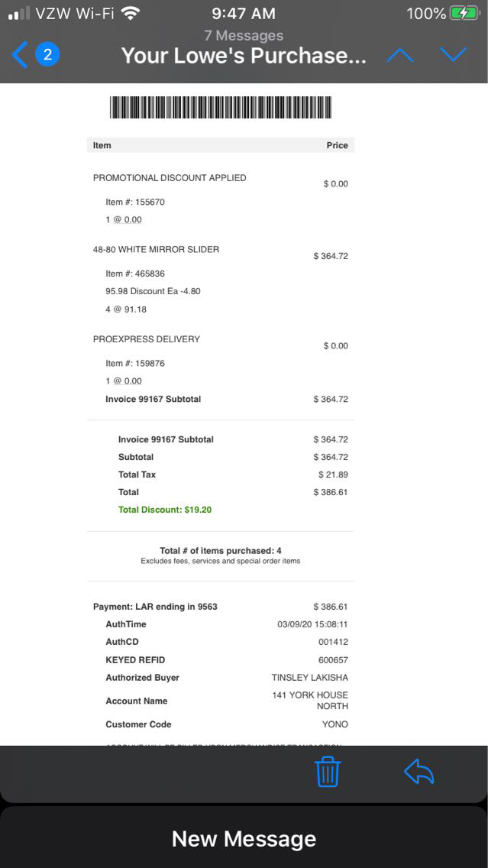Tap the 48-80 White Mirror Slider item
This screenshot has height=868, width=488.
(156, 250)
